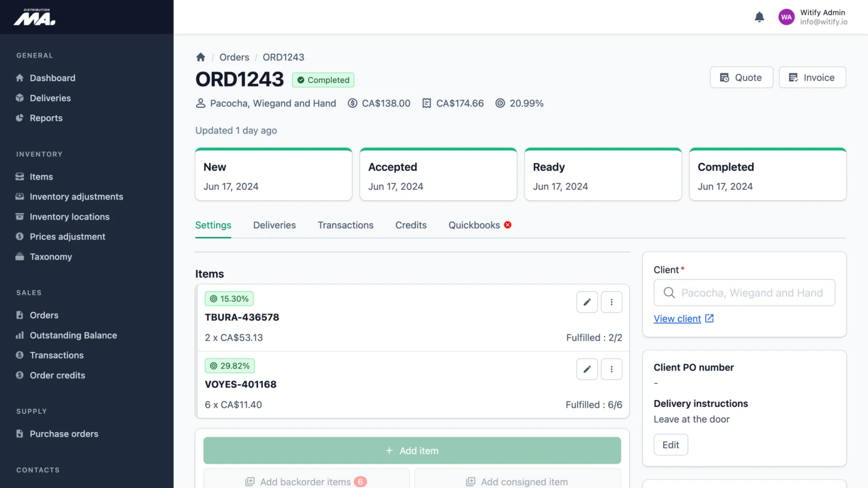
Task: Click the sidebar Transactions dollar icon
Action: click(19, 355)
